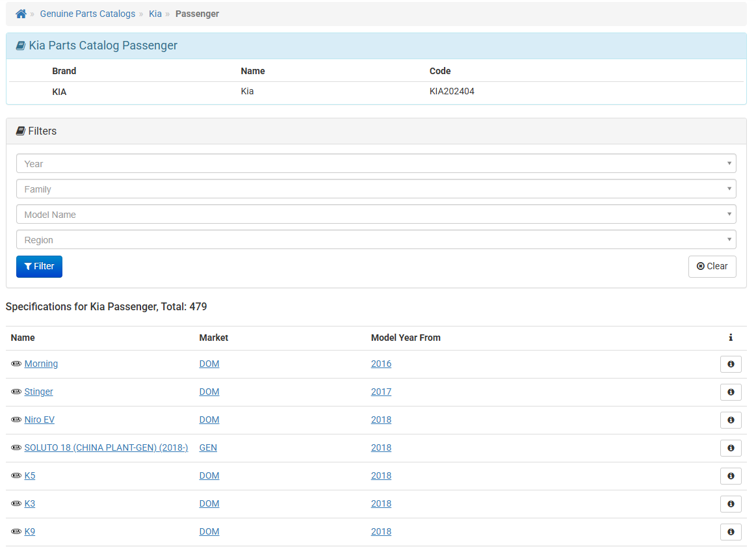The height and width of the screenshot is (547, 756).
Task: Open SOLUTO 18 (CHINA PLANT-GEN) link
Action: (x=106, y=447)
